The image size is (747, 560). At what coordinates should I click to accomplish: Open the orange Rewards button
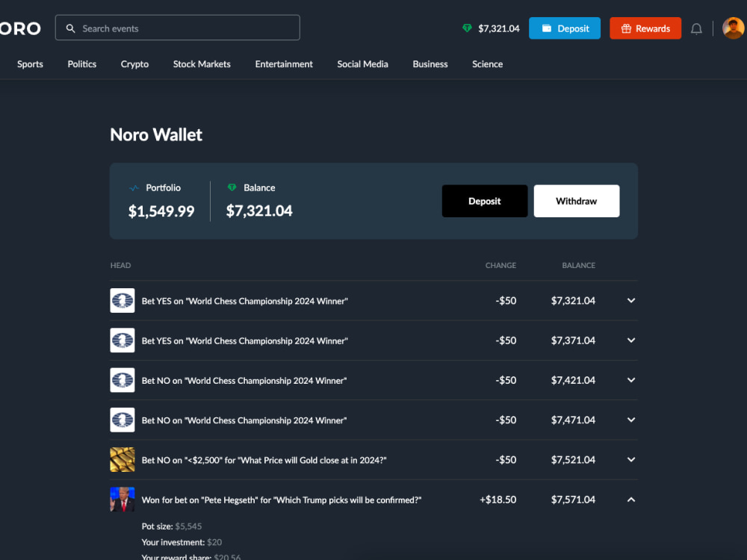pos(645,28)
